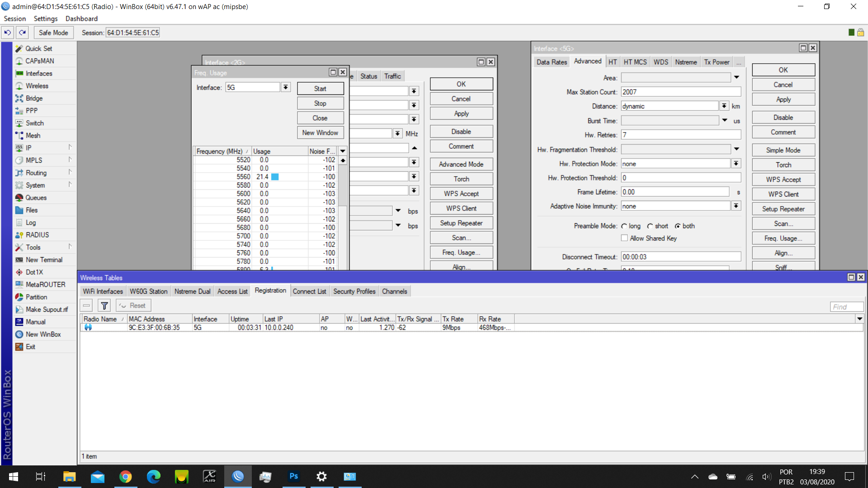
Task: Toggle Safe Mode
Action: coord(53,33)
